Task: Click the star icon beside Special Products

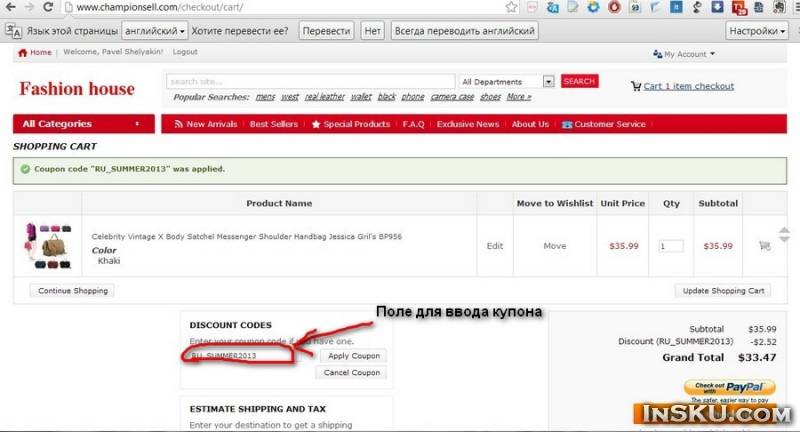Action: pos(316,124)
